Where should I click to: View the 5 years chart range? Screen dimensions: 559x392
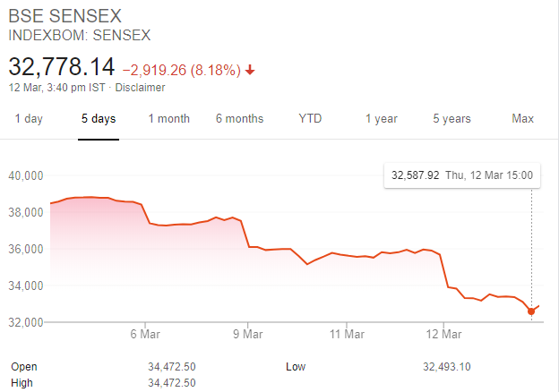451,119
